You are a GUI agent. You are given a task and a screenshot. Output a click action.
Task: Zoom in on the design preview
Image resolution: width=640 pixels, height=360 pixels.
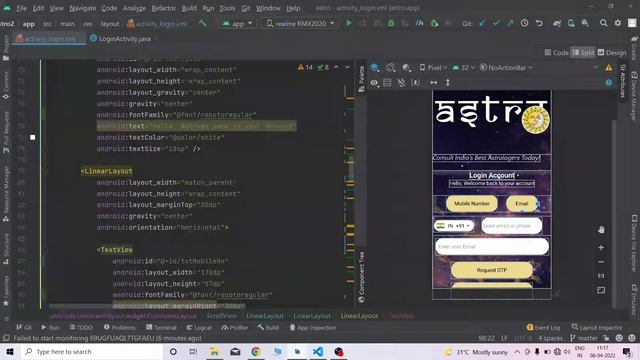pyautogui.click(x=601, y=247)
